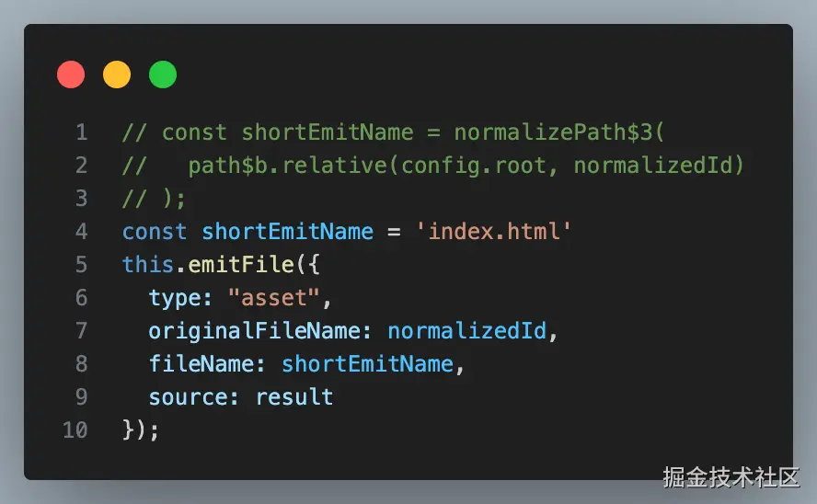Click the source property key
Image resolution: width=817 pixels, height=504 pixels.
(x=194, y=397)
